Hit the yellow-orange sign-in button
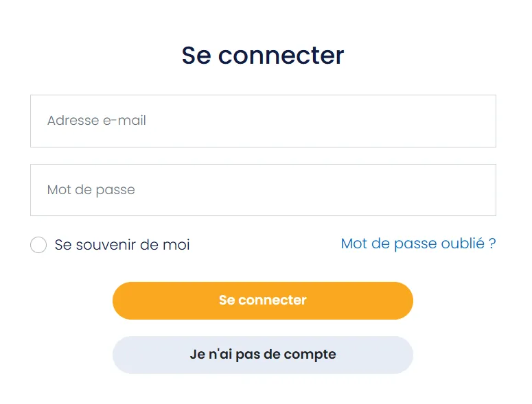The width and height of the screenshot is (532, 404). pos(263,300)
